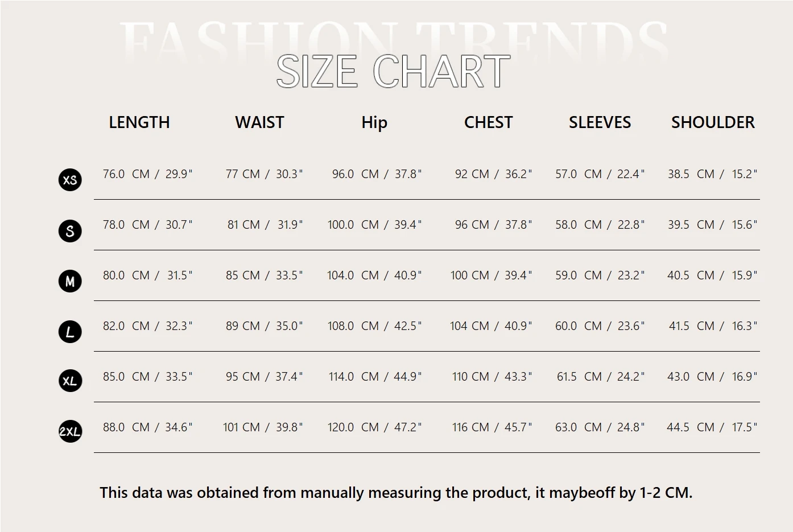Click the SLEEVES column header
This screenshot has width=793, height=532.
(600, 122)
